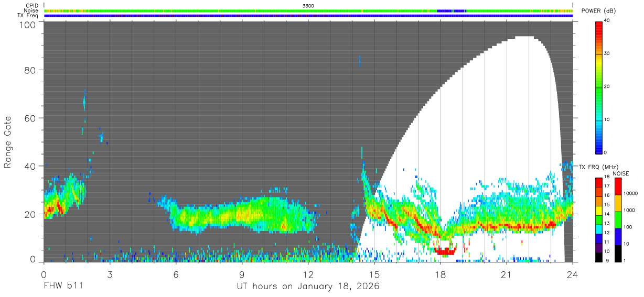Click the UT hours on January 18, 2026 label
The width and height of the screenshot is (644, 297).
pyautogui.click(x=307, y=287)
